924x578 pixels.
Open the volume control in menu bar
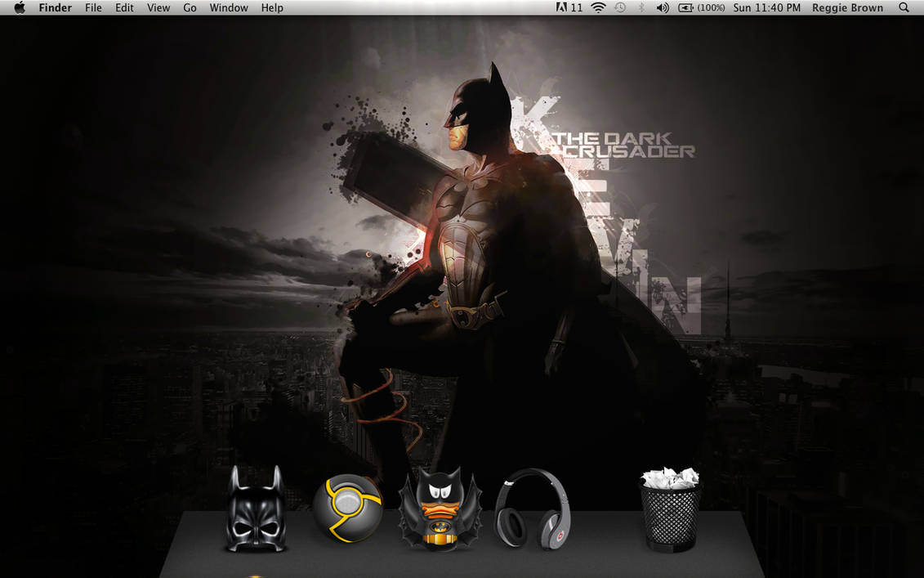(x=663, y=7)
